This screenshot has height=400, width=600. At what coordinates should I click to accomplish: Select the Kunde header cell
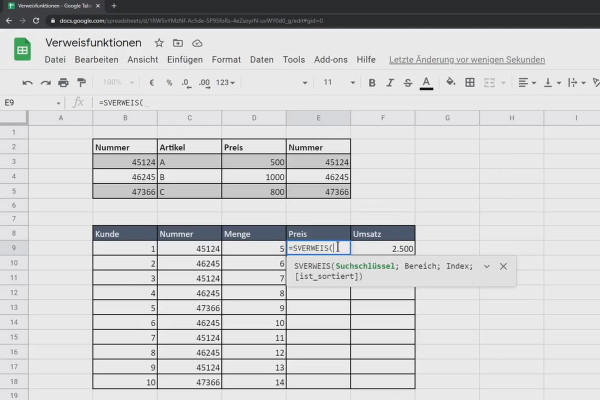(x=125, y=233)
